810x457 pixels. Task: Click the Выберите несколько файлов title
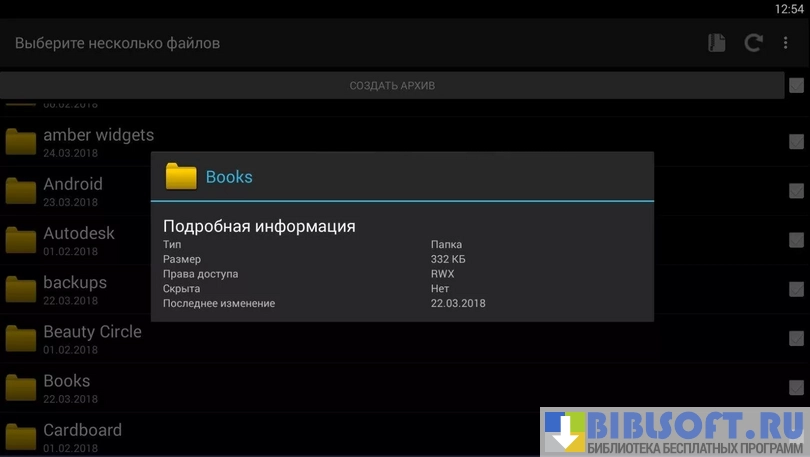point(117,43)
